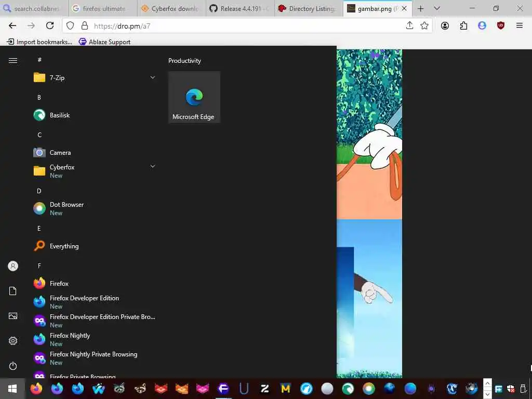Open Pictures from the Start sidebar
Viewport: 532px width, 399px height.
tap(13, 316)
